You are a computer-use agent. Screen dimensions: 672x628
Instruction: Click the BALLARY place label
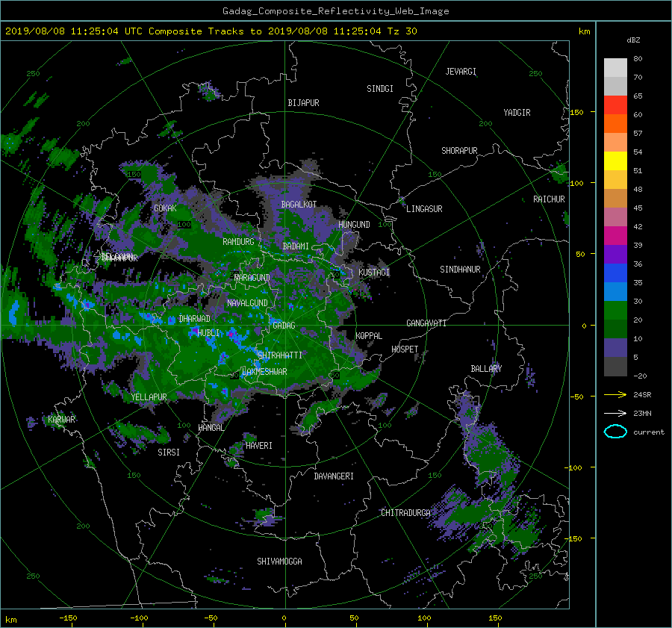coord(486,369)
